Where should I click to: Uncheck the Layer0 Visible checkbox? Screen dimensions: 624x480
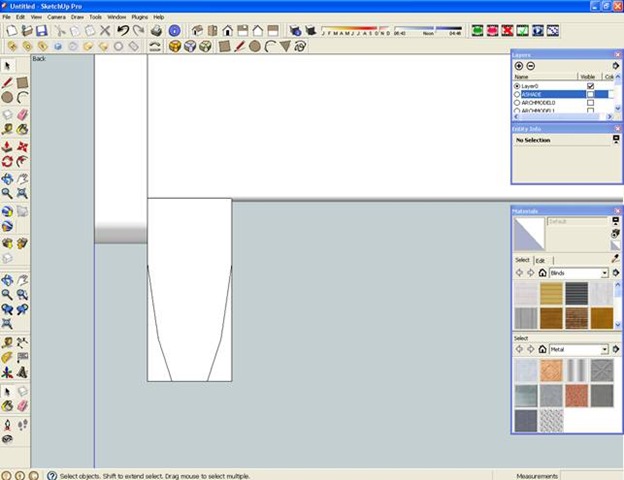coord(590,86)
